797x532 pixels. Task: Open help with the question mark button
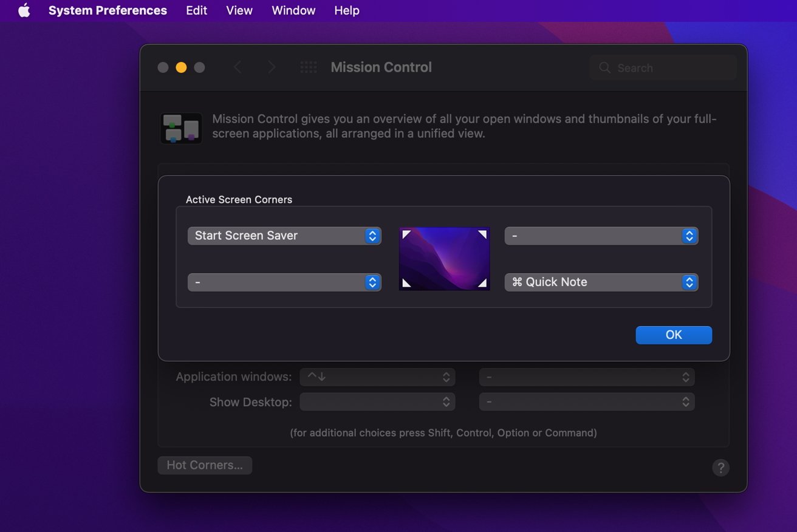(720, 468)
